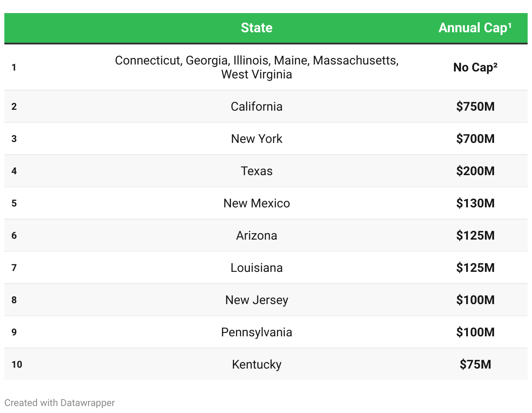
Task: Click the Annual Cap column header
Action: 475,28
